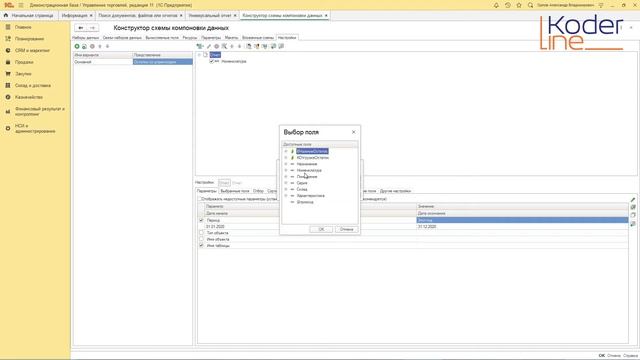Viewport: 640px width, 360px height.
Task: Click the copy icon beside the parameters table
Action: click(x=633, y=215)
